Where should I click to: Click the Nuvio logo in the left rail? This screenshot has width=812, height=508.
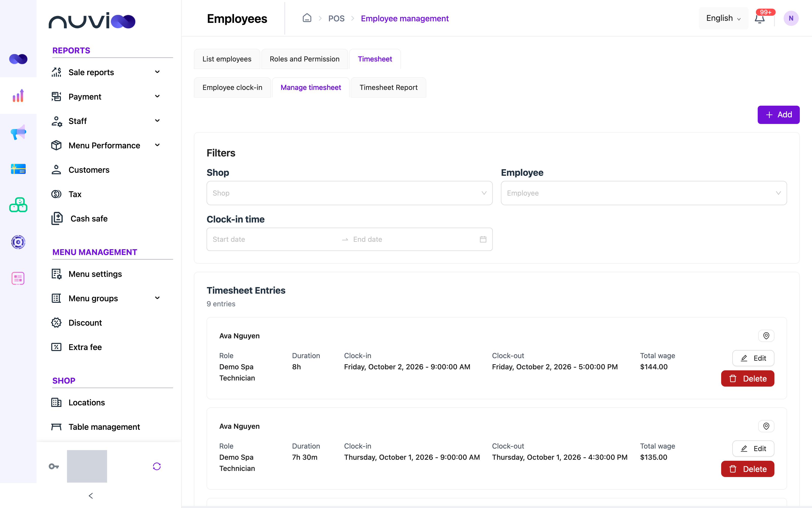[x=18, y=59]
